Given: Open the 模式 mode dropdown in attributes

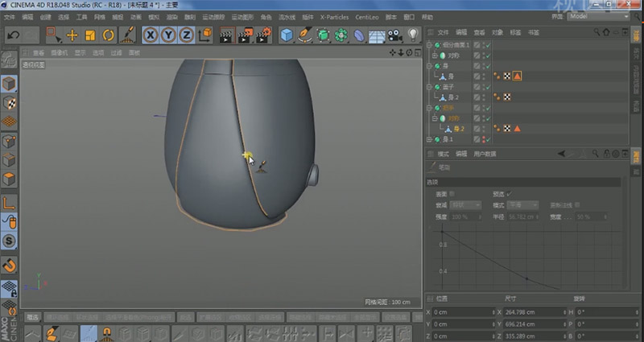Looking at the screenshot, I should pyautogui.click(x=522, y=205).
